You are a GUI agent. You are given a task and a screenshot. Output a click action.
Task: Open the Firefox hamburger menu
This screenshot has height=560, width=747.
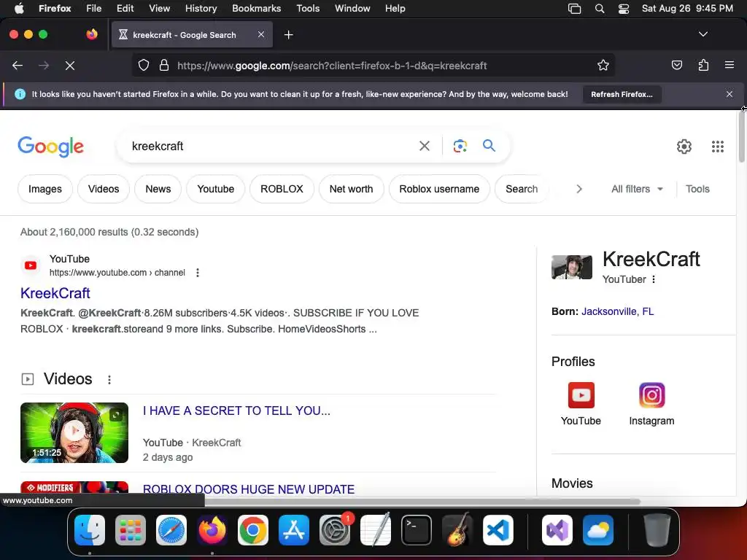pos(729,65)
